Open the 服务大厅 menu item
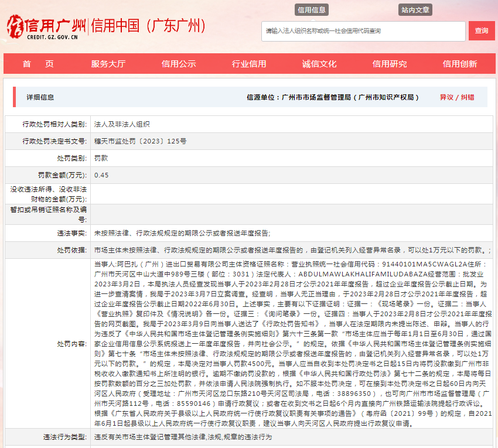This screenshot has height=448, width=498. (x=108, y=64)
